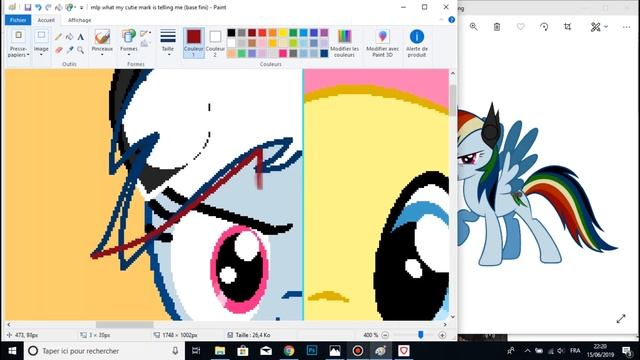Pick the dark navy custom color swatch
Screen dimensions: 640x360
(324, 53)
